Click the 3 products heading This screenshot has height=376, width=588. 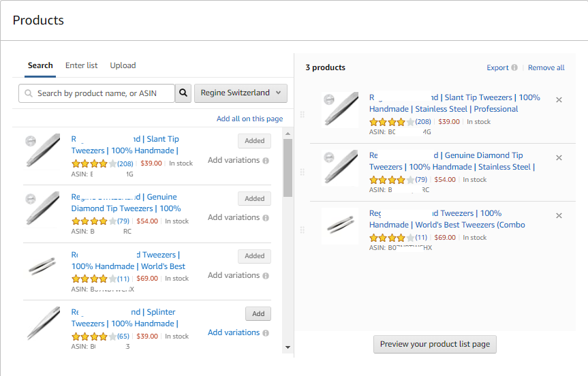click(325, 67)
